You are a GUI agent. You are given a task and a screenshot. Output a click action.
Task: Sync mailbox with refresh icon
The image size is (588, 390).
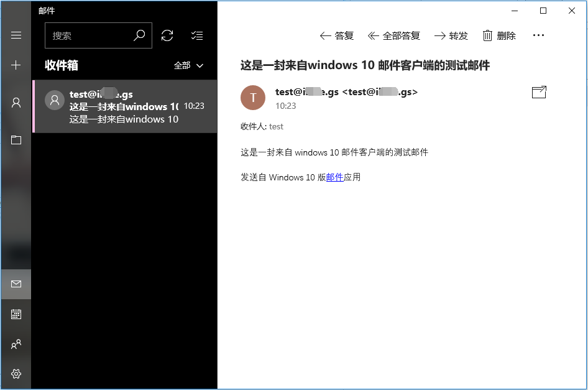pyautogui.click(x=167, y=35)
